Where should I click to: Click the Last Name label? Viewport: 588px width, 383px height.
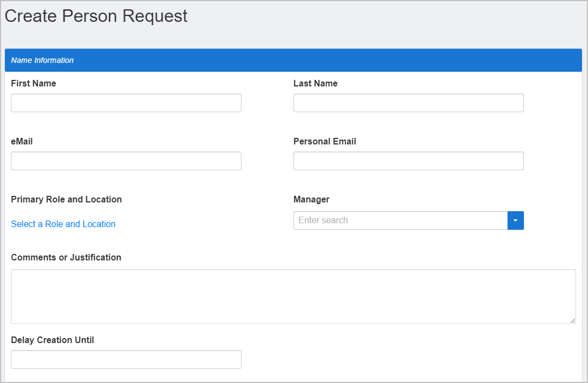(315, 84)
